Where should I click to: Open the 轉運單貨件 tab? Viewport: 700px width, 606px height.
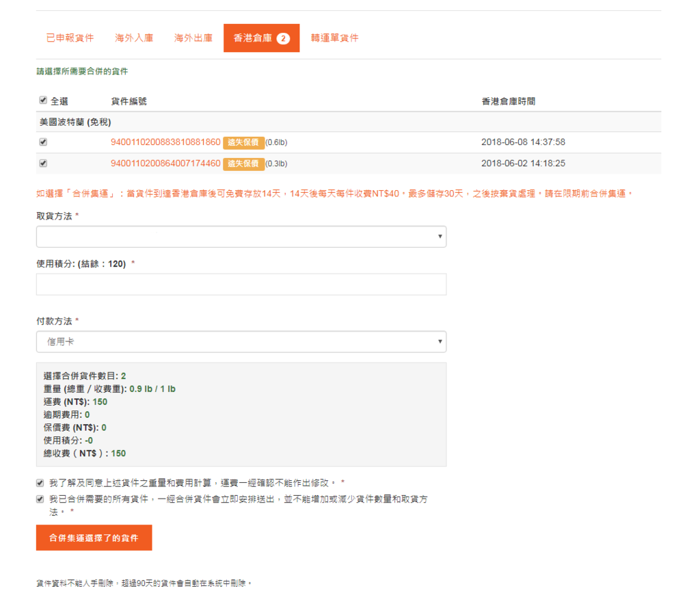(334, 38)
